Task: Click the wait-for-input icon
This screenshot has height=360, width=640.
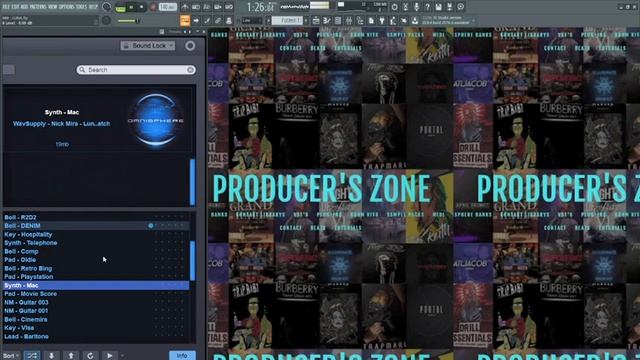Action: 196,7
